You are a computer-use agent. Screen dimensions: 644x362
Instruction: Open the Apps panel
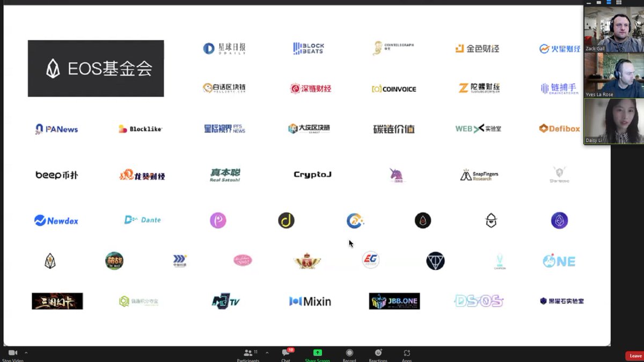point(407,355)
